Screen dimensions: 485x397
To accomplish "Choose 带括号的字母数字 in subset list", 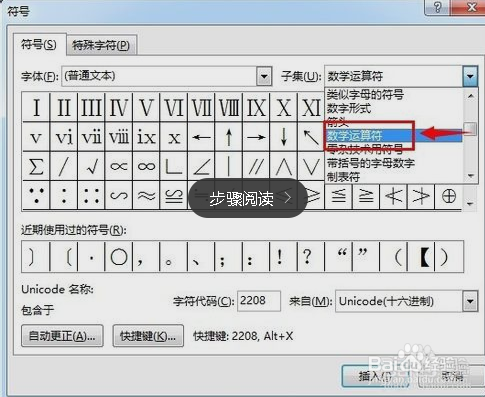I will [x=371, y=163].
